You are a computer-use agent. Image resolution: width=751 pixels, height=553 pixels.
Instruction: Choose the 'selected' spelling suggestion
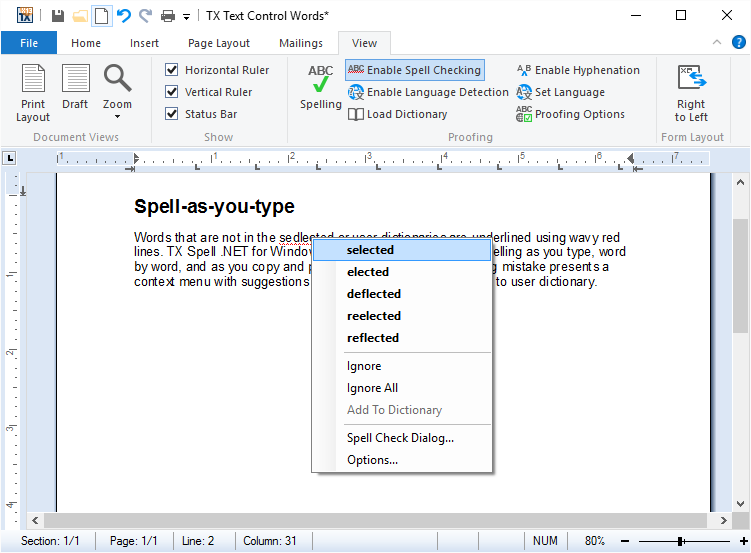coord(370,250)
